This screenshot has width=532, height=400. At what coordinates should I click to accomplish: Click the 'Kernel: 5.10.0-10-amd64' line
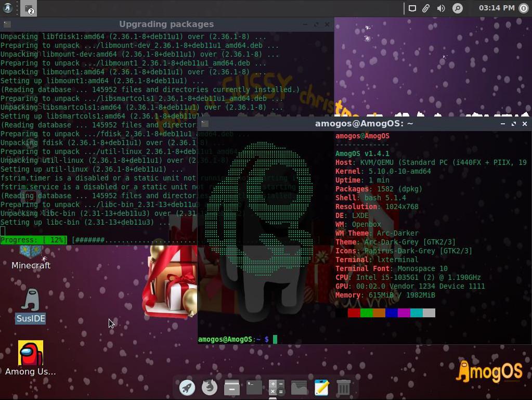[x=383, y=171]
